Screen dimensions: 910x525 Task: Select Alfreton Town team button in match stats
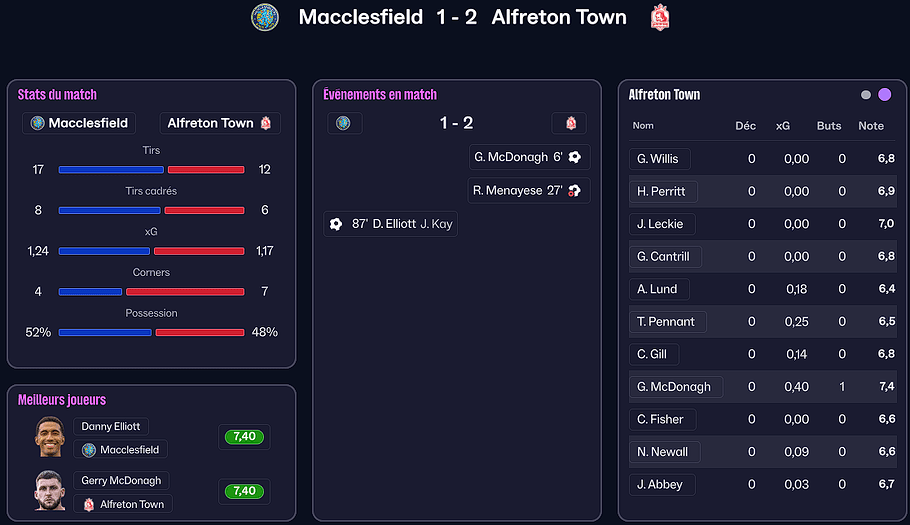220,123
